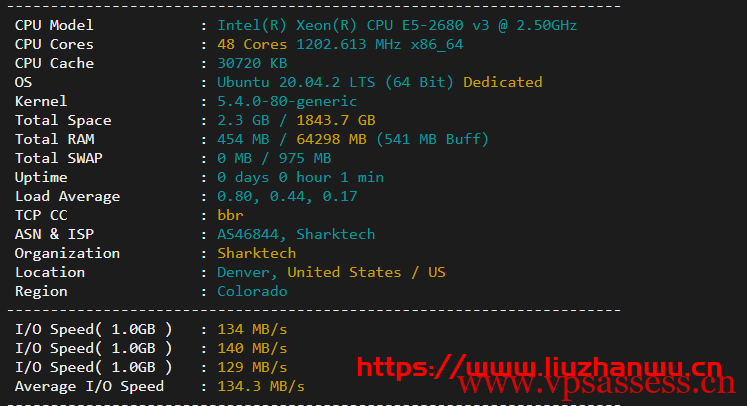Click the 64298 MB total RAM value
747x406 pixels.
pos(331,139)
